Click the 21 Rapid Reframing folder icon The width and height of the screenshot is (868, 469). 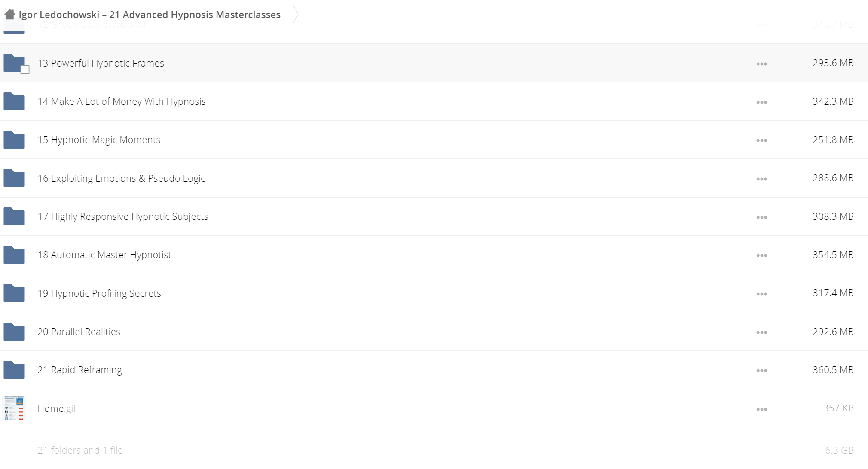(14, 370)
